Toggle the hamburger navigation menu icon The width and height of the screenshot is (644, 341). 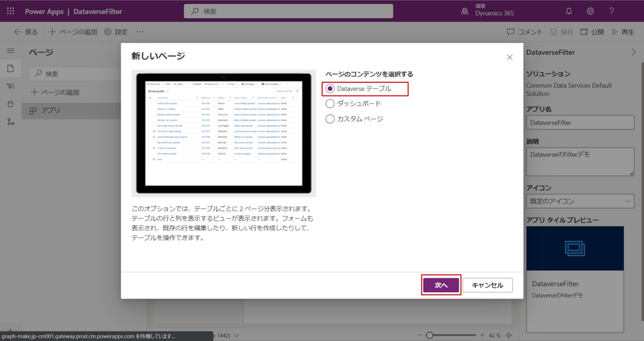pos(10,50)
